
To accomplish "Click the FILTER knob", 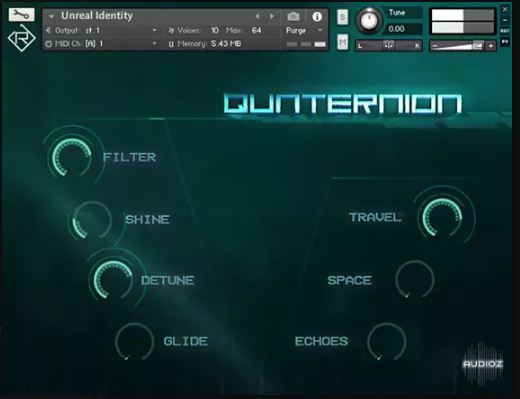I will click(72, 157).
